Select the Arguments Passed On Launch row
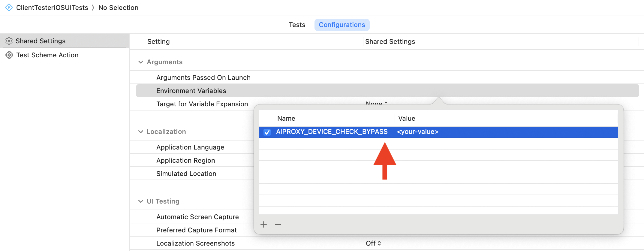The image size is (644, 251). click(x=387, y=77)
